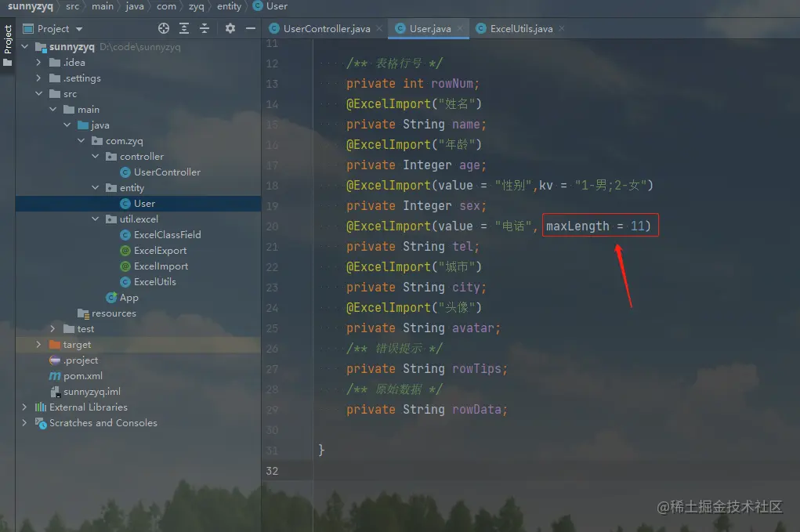Click the zyq breadcrumb in navigation bar
800x532 pixels.
click(197, 6)
